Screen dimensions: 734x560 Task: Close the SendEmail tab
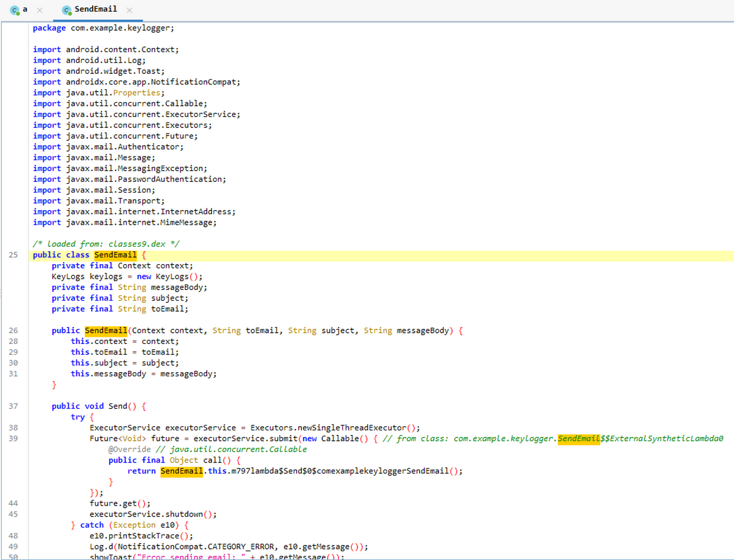tap(129, 10)
